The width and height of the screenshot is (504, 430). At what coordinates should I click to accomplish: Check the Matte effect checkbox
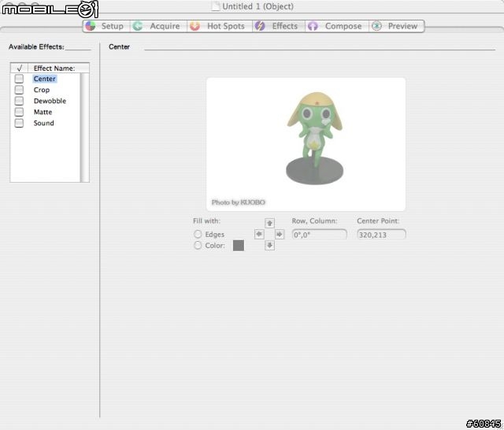click(x=19, y=112)
